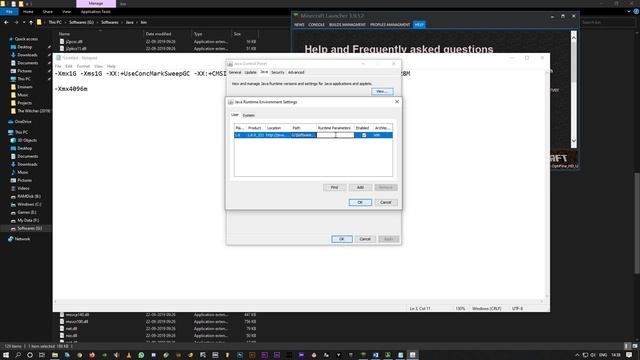Select Desktop under Quick access
Screen dimensions: 640x360
24,47
